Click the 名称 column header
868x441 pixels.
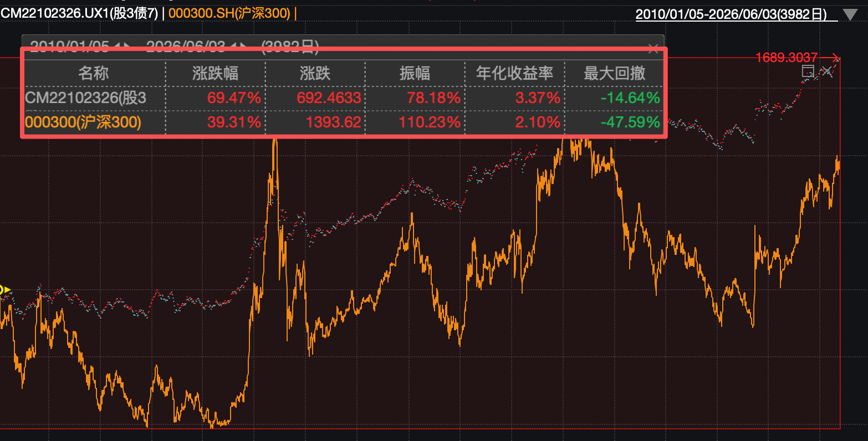(94, 73)
